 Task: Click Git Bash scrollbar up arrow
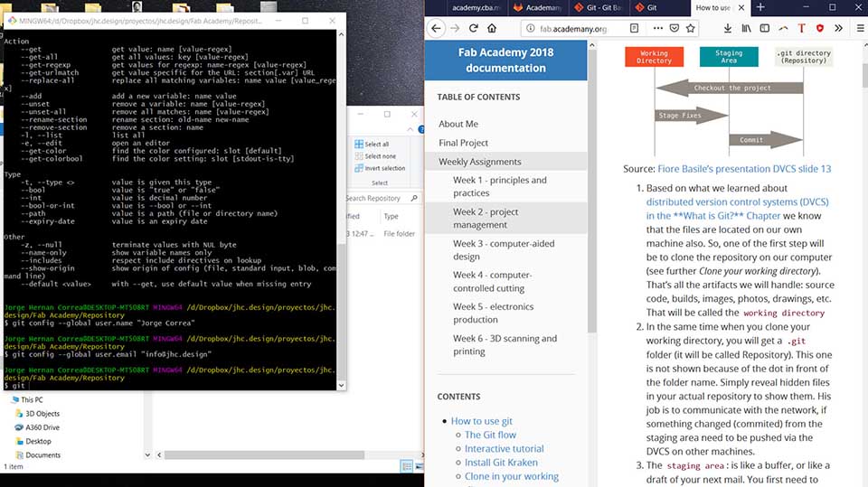pos(341,34)
